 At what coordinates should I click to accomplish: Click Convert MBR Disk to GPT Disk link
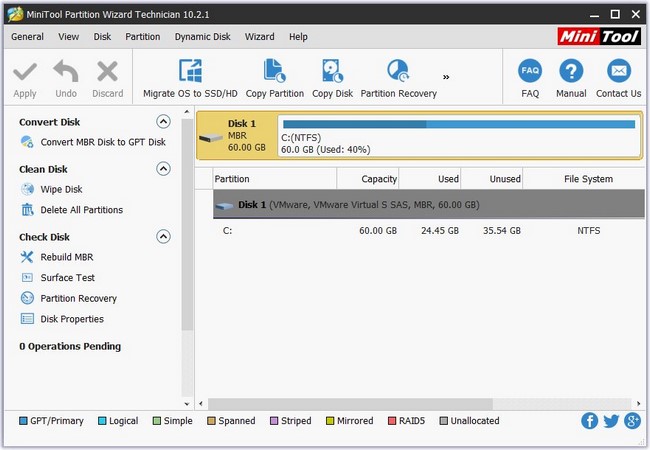pos(103,142)
